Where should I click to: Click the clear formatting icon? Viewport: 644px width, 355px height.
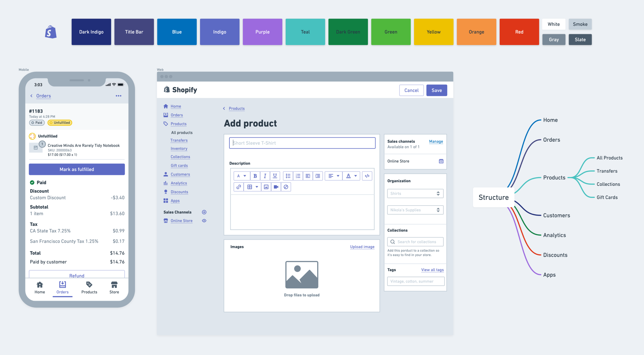[x=286, y=187]
